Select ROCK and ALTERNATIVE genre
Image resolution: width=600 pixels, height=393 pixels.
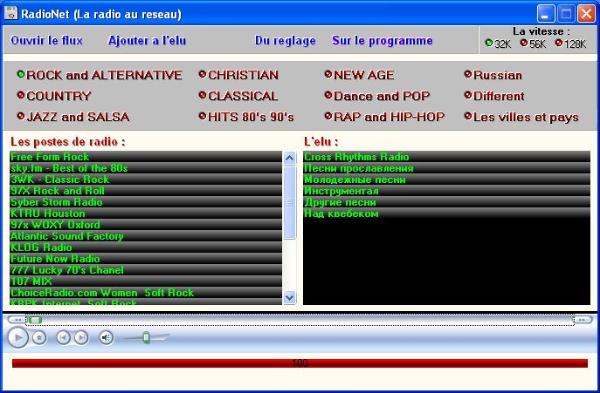99,75
